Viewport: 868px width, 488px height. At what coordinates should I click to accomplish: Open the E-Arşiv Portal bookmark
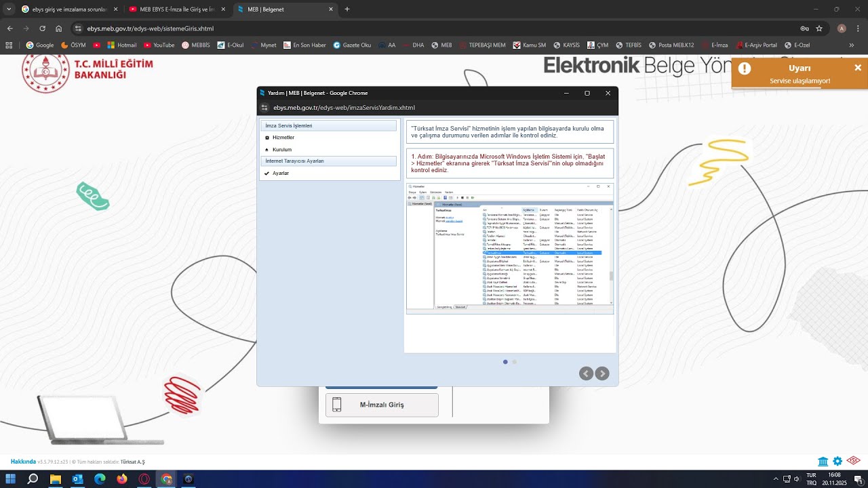coord(757,45)
